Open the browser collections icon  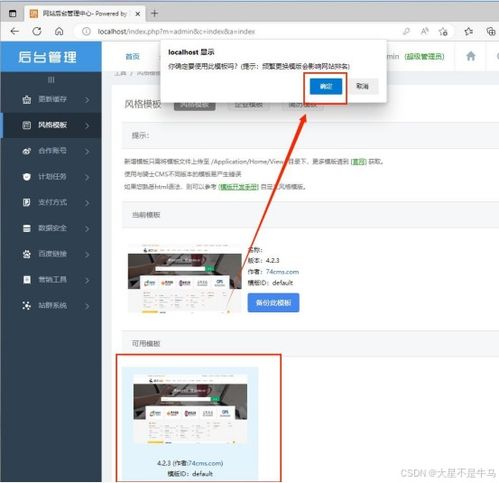coord(491,32)
